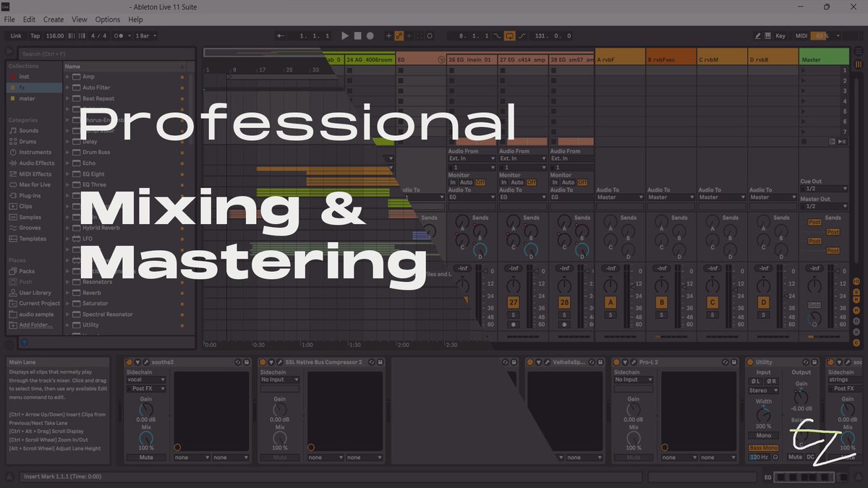This screenshot has width=868, height=488.
Task: Toggle the Follow playback button
Action: 281,35
